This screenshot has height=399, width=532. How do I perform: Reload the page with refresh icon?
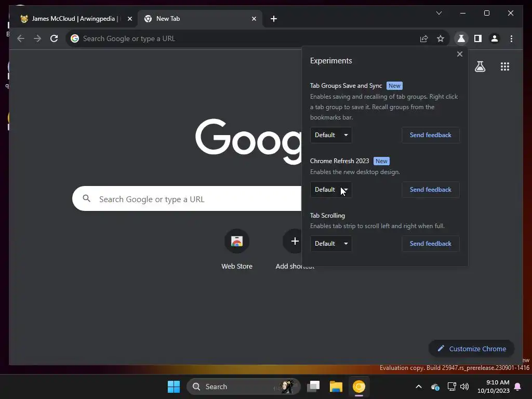point(54,38)
